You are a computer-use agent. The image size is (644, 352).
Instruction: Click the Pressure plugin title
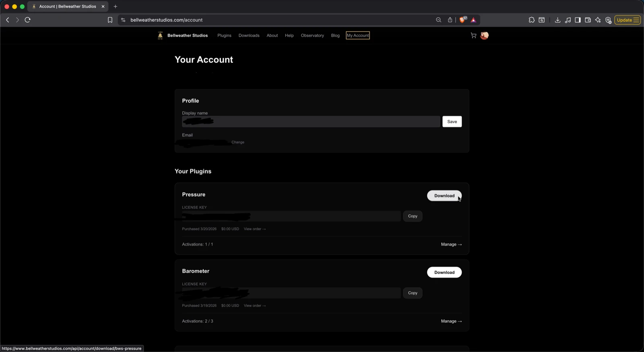coord(194,195)
